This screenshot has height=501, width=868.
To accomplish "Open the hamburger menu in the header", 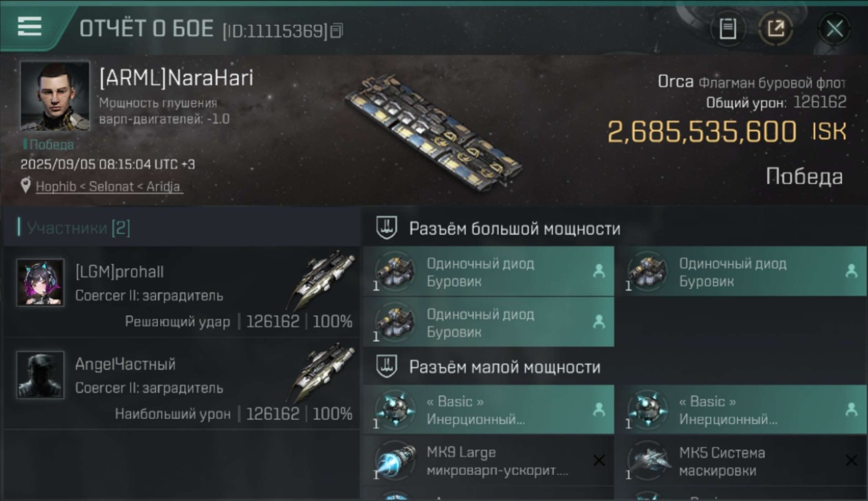I will [29, 27].
